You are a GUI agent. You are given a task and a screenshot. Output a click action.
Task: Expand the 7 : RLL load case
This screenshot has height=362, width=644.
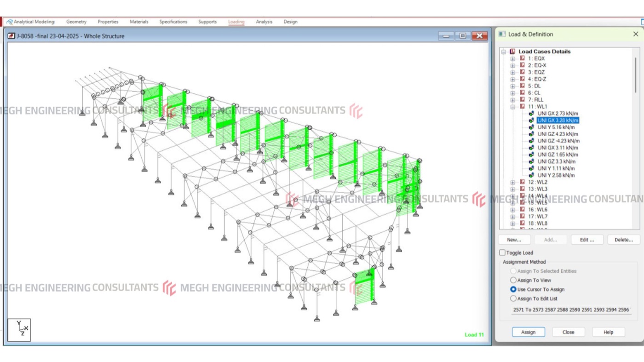click(x=513, y=100)
